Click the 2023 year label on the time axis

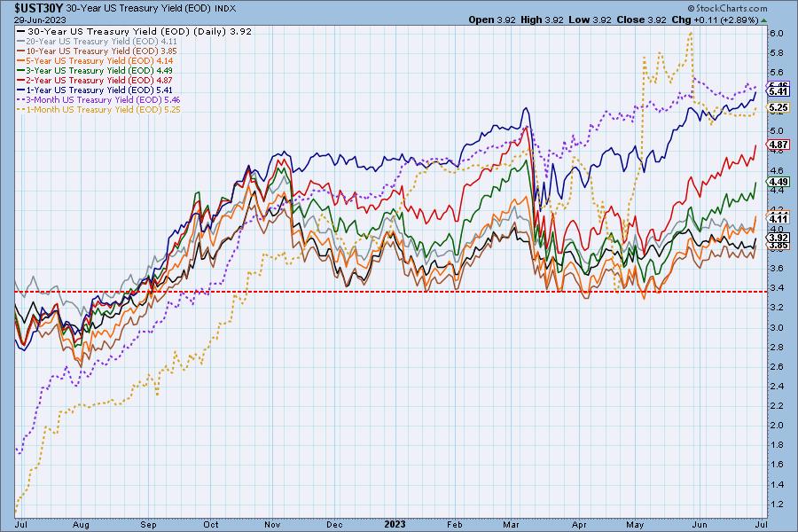tap(395, 524)
